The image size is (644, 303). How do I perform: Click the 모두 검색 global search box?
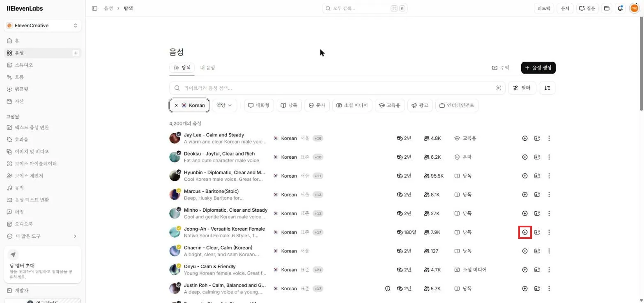pyautogui.click(x=365, y=8)
